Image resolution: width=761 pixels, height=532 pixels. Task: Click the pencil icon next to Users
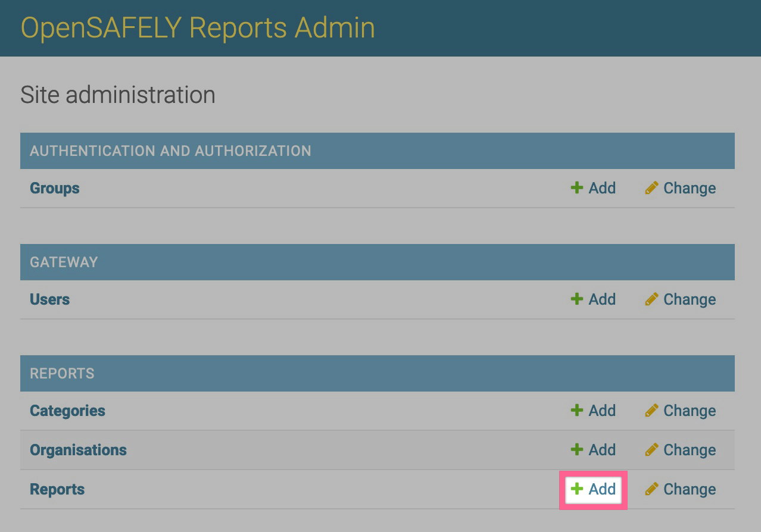click(651, 299)
